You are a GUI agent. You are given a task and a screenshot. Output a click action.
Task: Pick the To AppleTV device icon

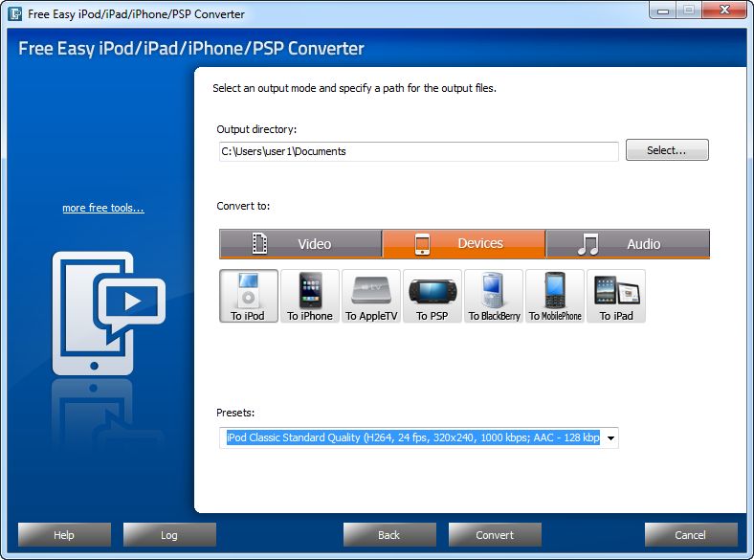[x=371, y=296]
